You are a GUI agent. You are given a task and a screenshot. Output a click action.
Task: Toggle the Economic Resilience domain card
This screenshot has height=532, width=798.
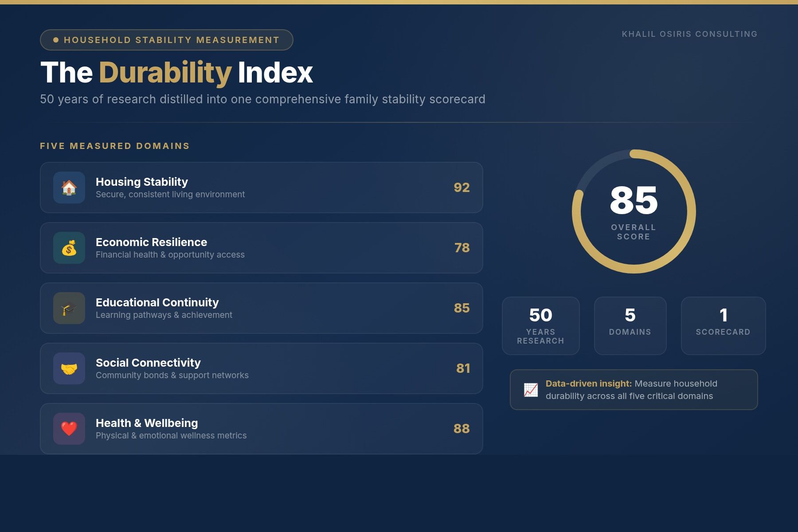coord(262,248)
